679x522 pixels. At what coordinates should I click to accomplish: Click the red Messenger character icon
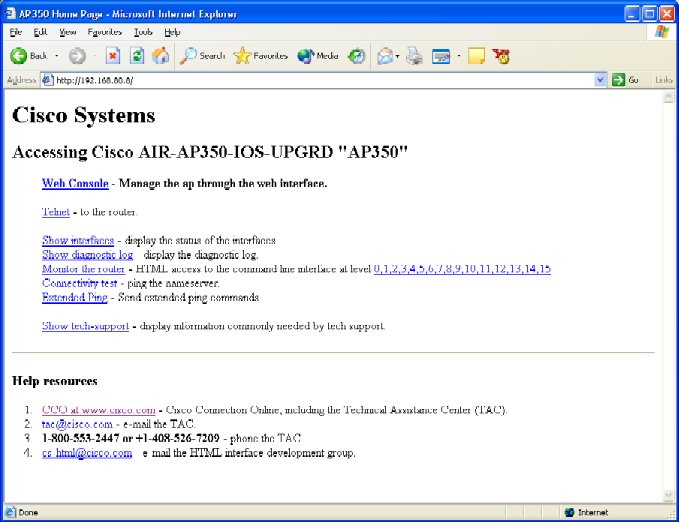pyautogui.click(x=501, y=56)
